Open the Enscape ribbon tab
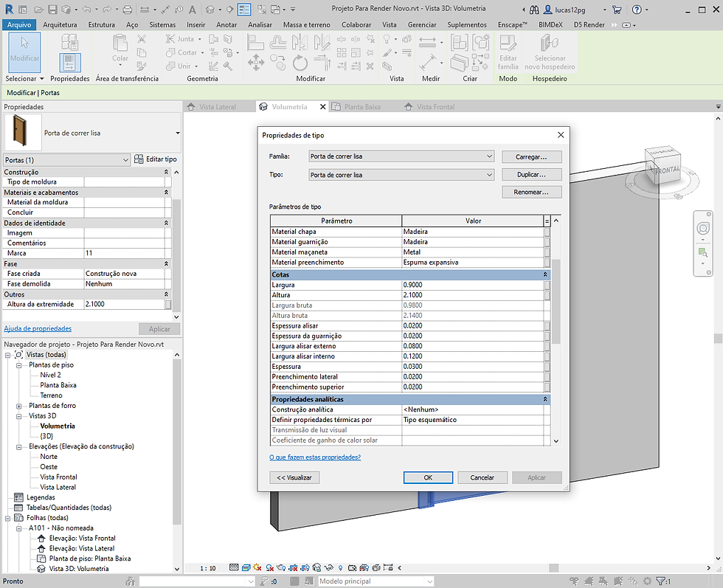 tap(512, 25)
